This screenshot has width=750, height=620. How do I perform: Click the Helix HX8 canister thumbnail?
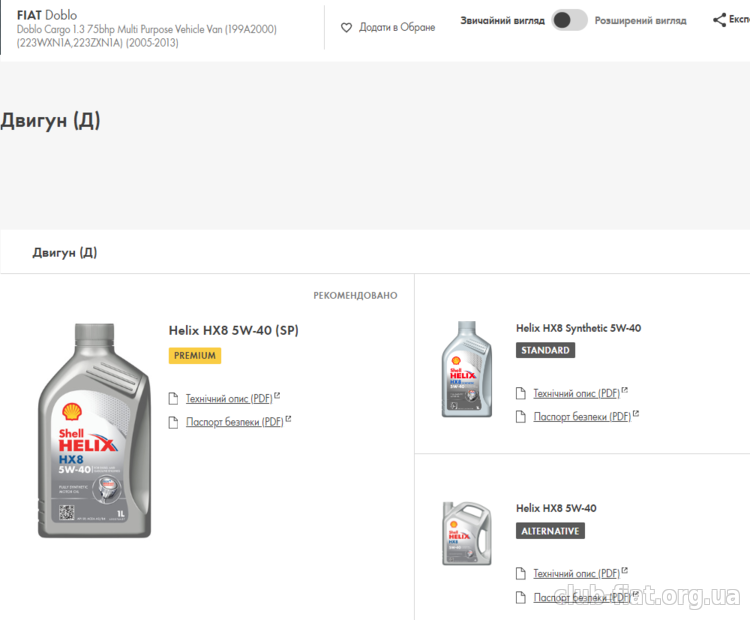tap(466, 533)
